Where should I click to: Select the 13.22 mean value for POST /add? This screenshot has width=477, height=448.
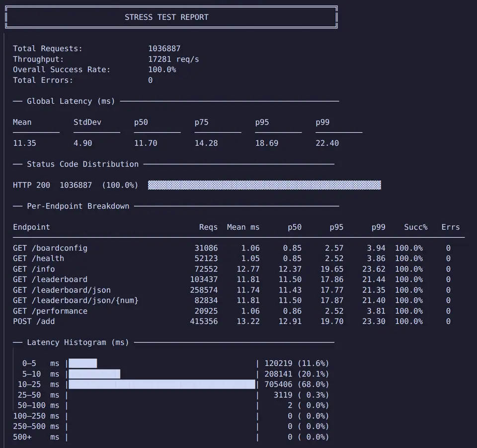(248, 321)
